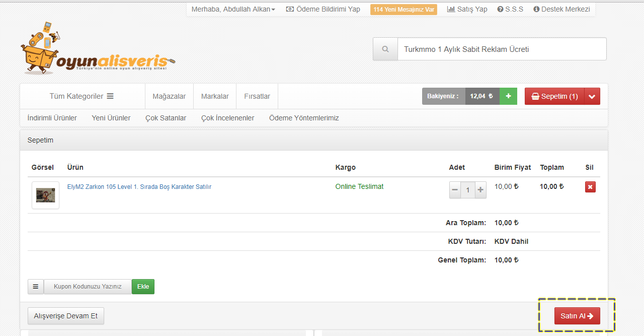Click the magnifier search icon
644x336 pixels.
[385, 49]
